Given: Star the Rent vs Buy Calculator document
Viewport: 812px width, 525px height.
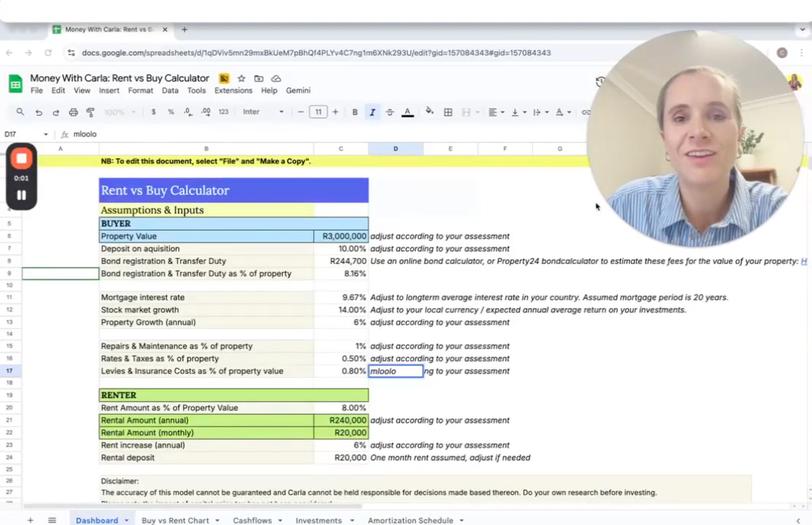Looking at the screenshot, I should coord(242,79).
